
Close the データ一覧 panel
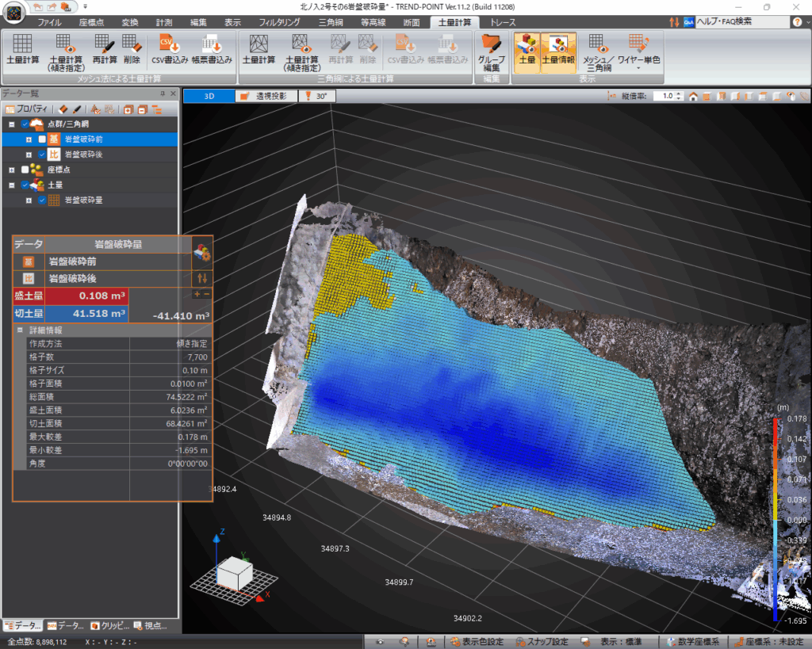[173, 94]
